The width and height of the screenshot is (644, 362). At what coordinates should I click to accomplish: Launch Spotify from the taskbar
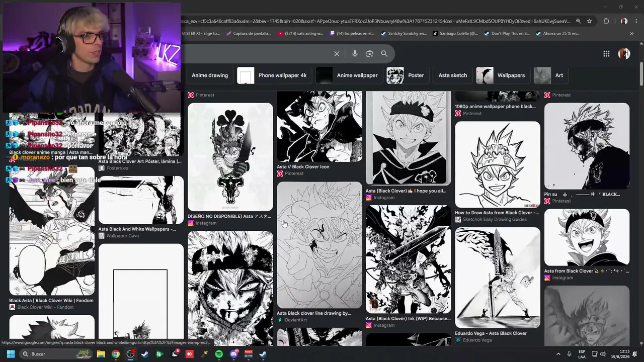[219, 354]
